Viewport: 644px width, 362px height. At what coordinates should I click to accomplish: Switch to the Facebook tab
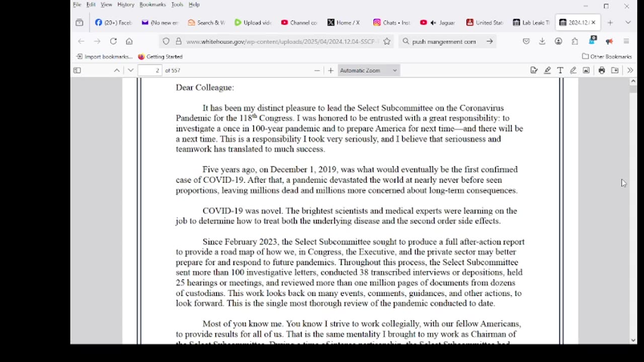pyautogui.click(x=113, y=23)
